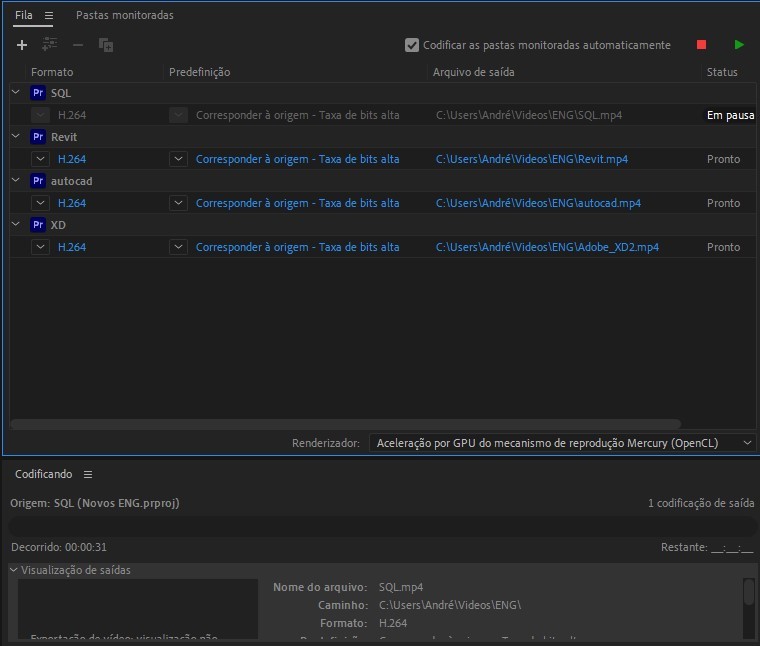Screen dimensions: 760x646
Task: Collapse the XD queue item
Action: (15, 225)
